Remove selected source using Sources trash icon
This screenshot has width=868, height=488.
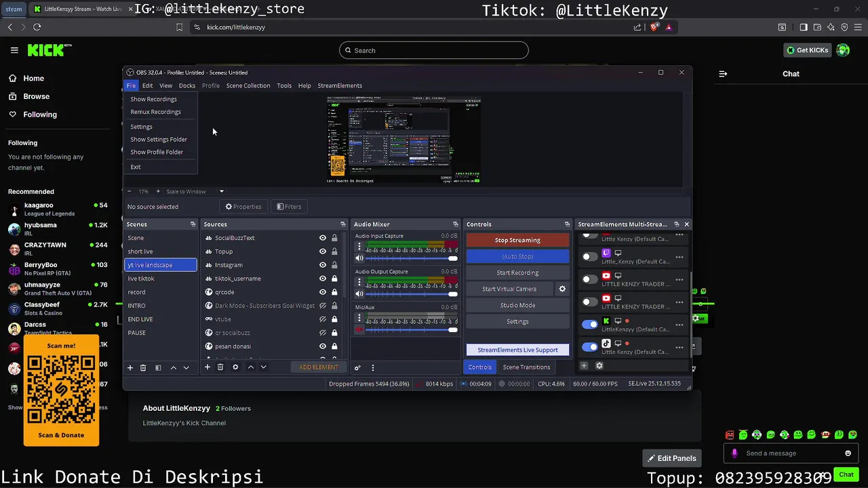[220, 367]
